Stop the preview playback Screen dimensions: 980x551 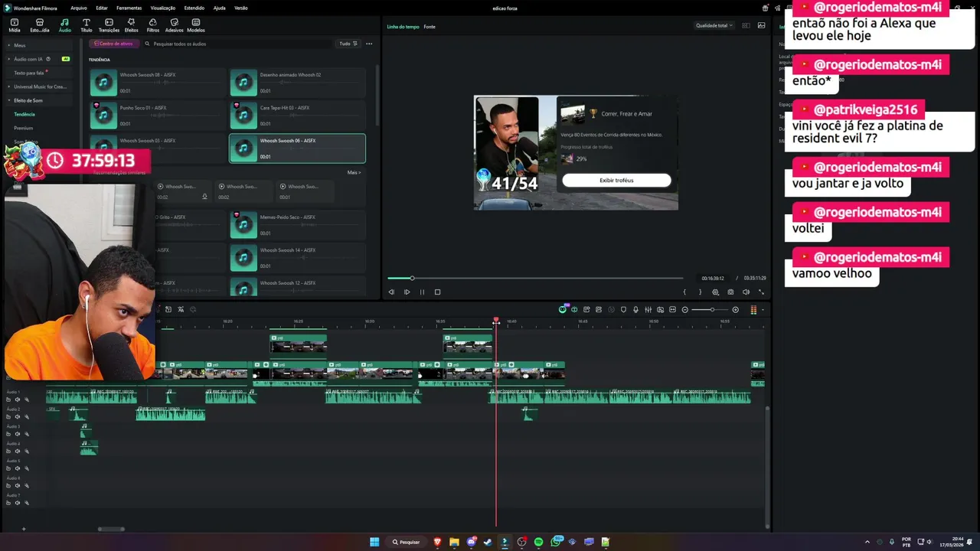[437, 292]
